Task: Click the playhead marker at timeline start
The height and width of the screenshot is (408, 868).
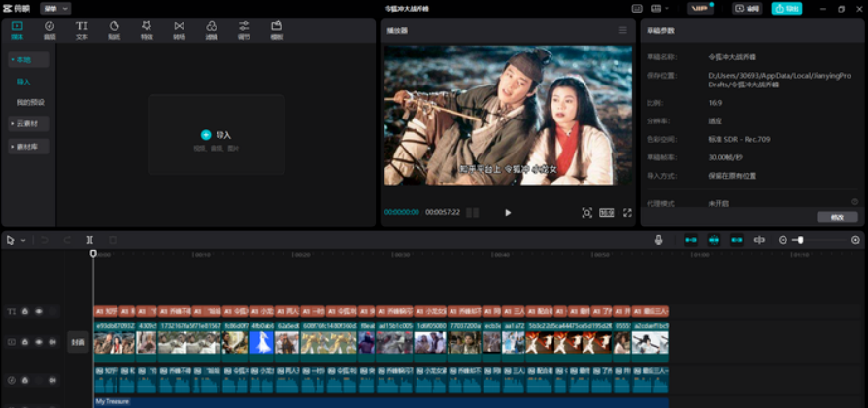Action: 93,253
